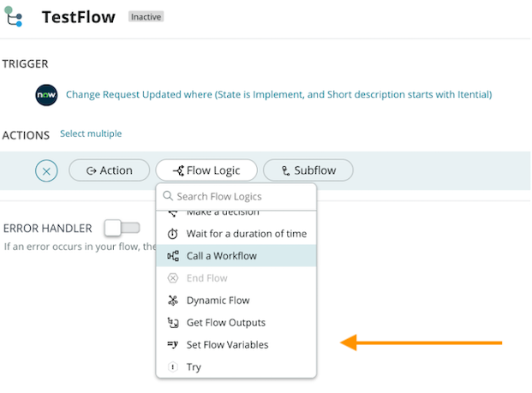
Task: Click the Call a Workflow icon
Action: (172, 256)
